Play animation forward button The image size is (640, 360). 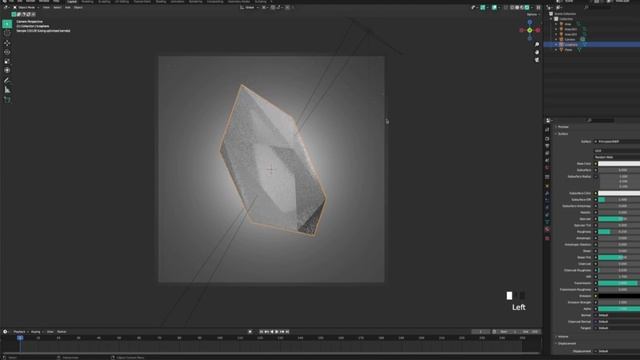tap(277, 332)
